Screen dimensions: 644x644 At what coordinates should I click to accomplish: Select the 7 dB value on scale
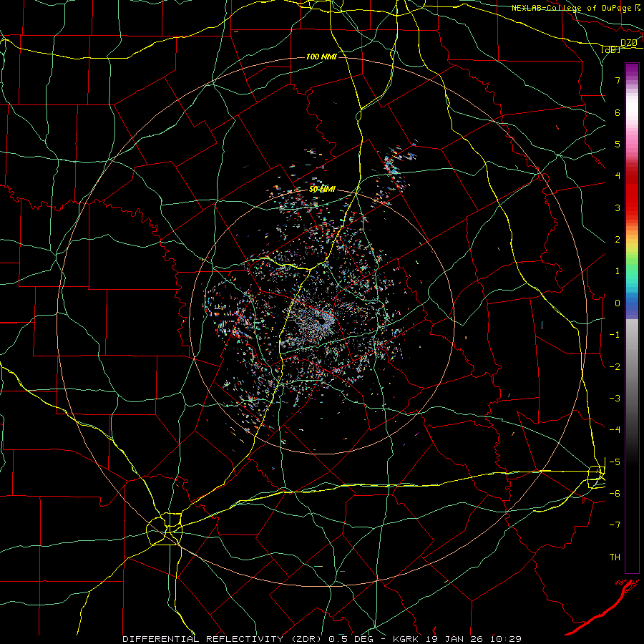point(618,80)
